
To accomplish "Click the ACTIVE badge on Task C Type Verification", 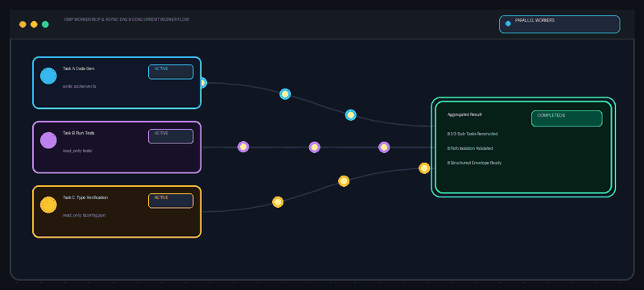I will [171, 201].
